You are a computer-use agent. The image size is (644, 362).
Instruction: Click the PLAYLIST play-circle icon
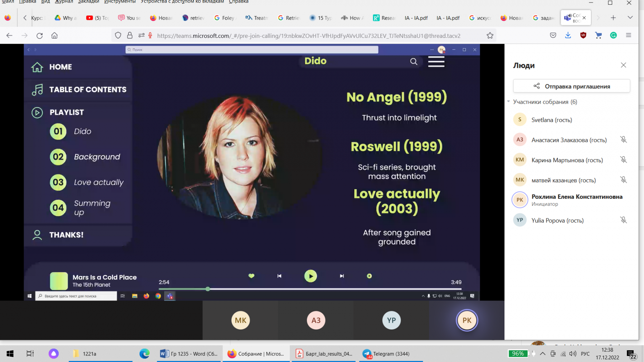pos(37,113)
